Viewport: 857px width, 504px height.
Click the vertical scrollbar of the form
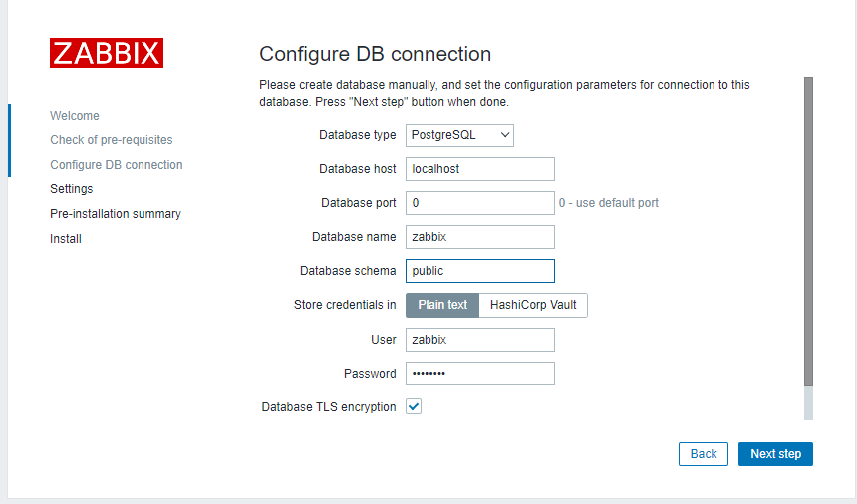pos(808,229)
